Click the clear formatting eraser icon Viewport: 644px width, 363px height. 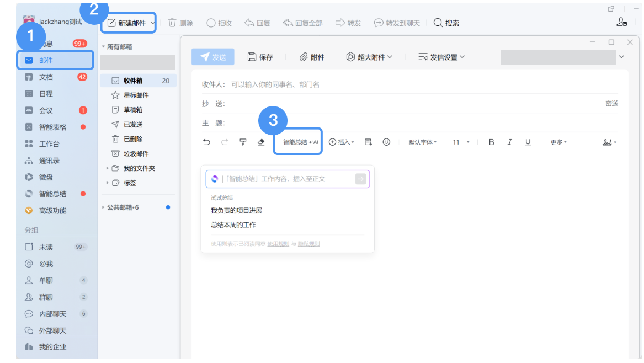point(261,142)
